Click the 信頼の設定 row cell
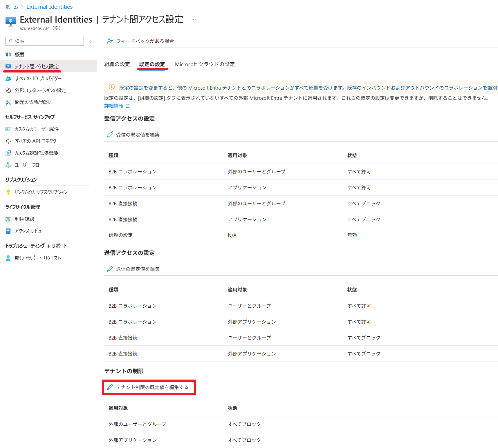498x448 pixels. (120, 235)
